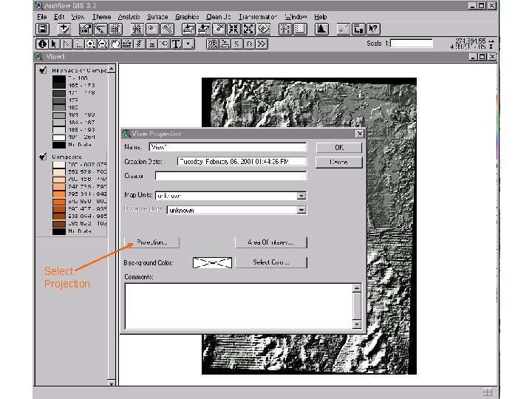Select the Identify tool
This screenshot has width=532, height=399.
[x=41, y=44]
